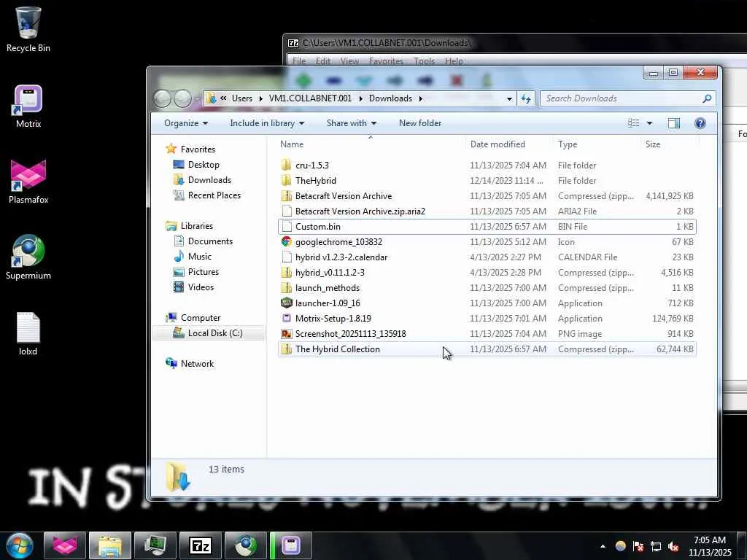
Task: Open Tools menu in 7-Zip window
Action: [424, 61]
